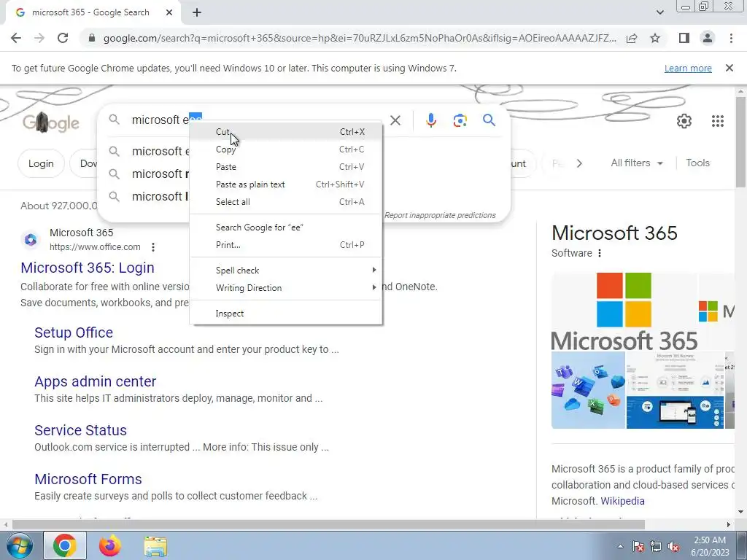This screenshot has width=747, height=560.
Task: Bookmark this page with the star icon
Action: click(655, 38)
